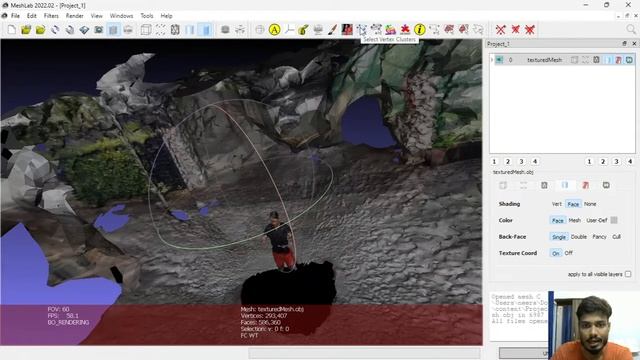Export the mesh with the disk icon
This screenshot has width=640, height=360.
[x=84, y=29]
